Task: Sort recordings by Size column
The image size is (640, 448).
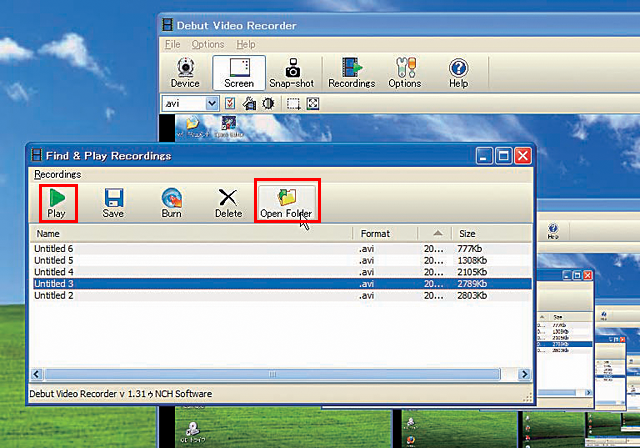Action: click(492, 233)
